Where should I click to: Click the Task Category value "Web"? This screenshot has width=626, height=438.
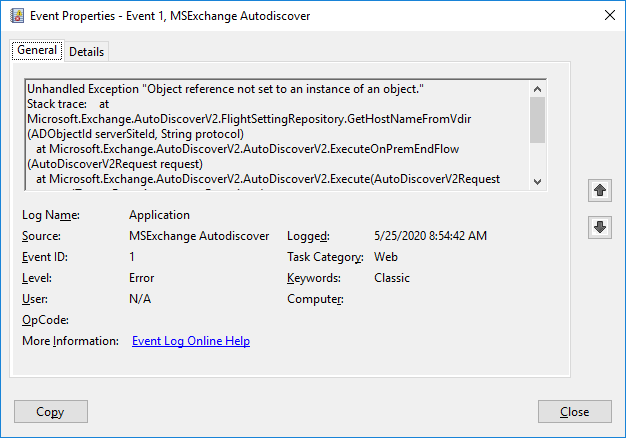[386, 257]
